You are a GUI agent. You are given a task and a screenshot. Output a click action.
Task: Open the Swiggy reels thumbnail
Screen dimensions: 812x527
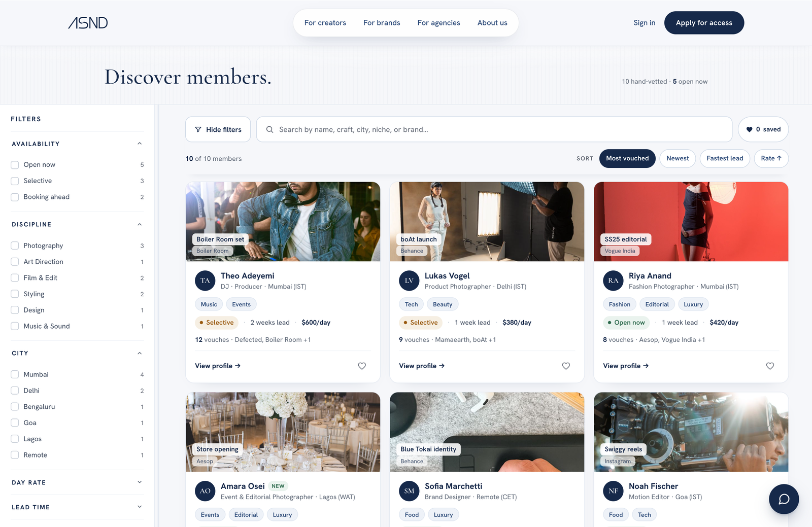[x=691, y=432]
